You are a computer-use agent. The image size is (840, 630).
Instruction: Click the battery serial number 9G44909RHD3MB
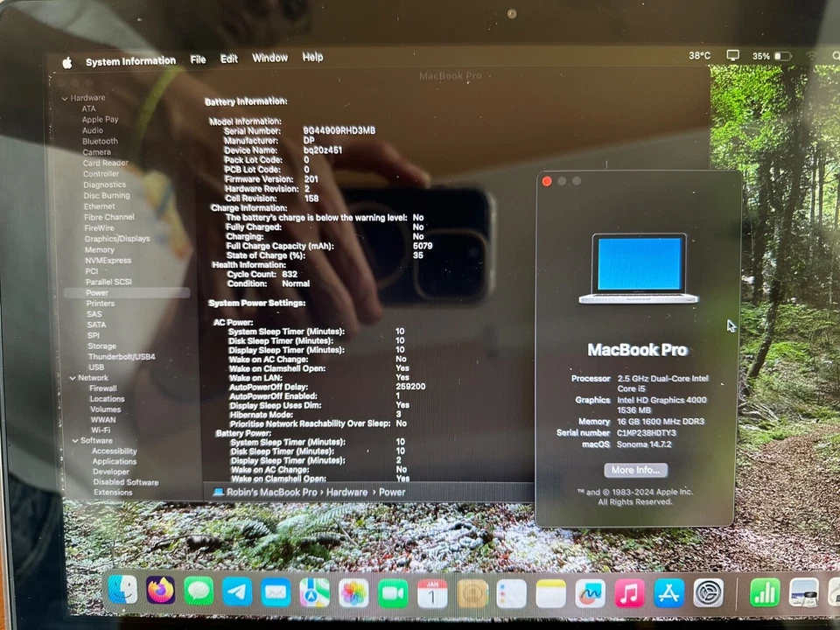pos(339,130)
